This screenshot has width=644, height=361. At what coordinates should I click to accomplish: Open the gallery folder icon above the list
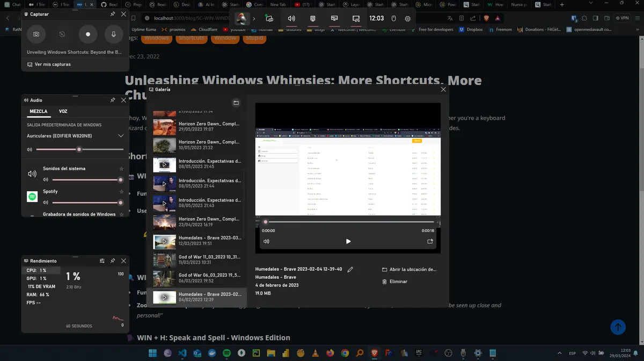coord(236,103)
